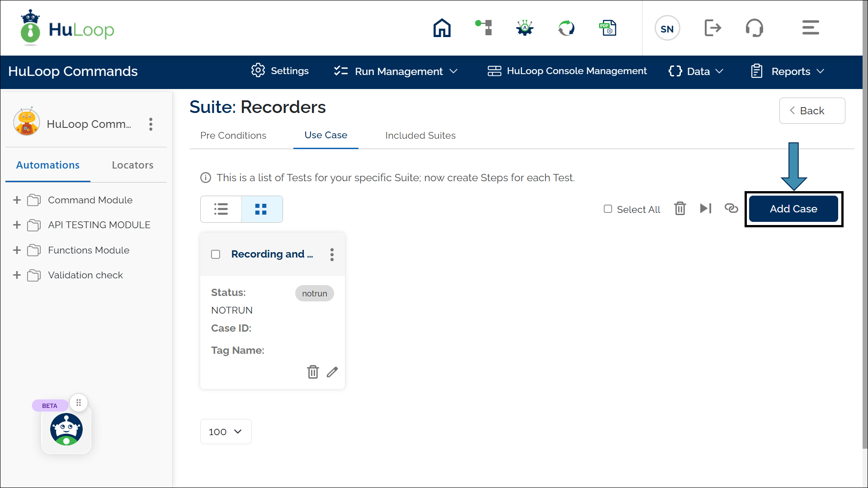868x488 pixels.
Task: Switch to grid view layout
Action: point(261,209)
